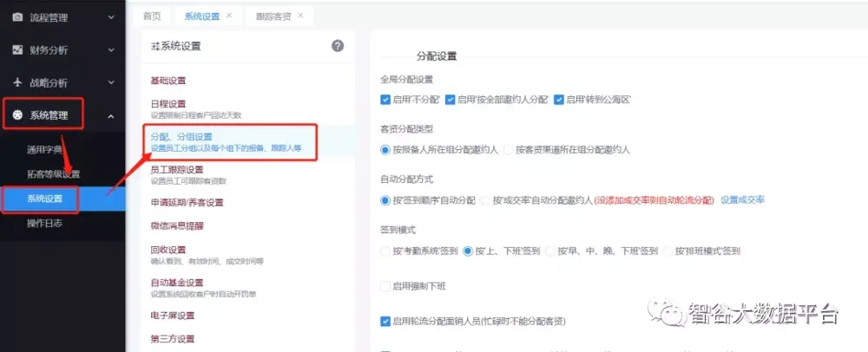
Task: Collapse the 系统管理 menu chevron
Action: pos(110,115)
